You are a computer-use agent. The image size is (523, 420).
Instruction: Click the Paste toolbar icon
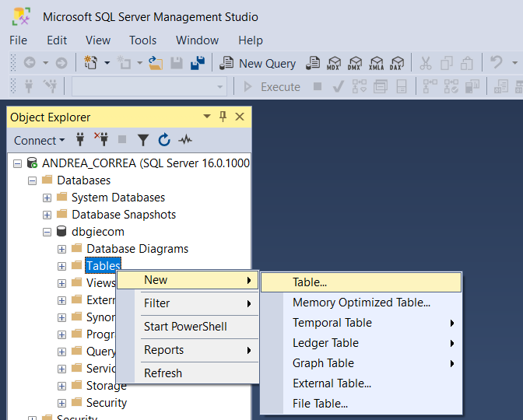point(467,63)
